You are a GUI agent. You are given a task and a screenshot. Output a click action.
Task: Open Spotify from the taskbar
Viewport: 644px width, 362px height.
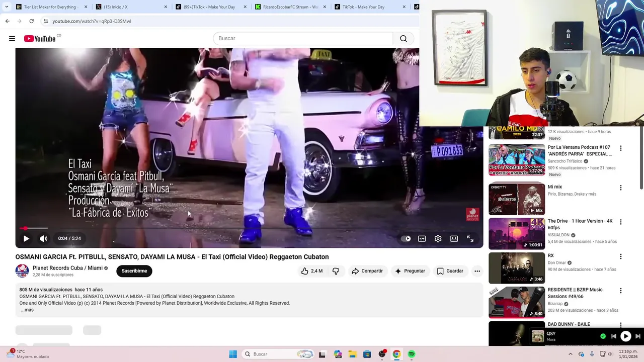click(x=412, y=354)
